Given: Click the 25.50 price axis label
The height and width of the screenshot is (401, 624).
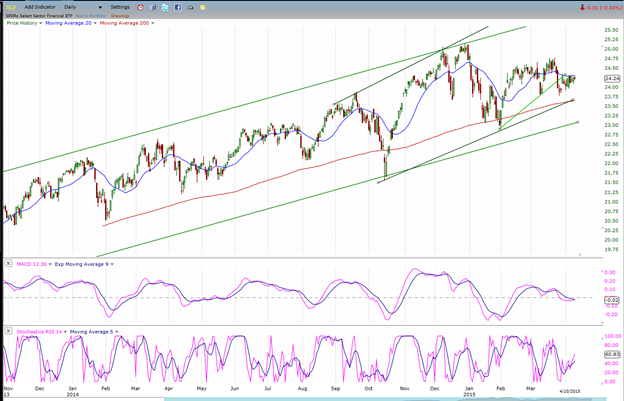Looking at the screenshot, I should click(x=611, y=30).
